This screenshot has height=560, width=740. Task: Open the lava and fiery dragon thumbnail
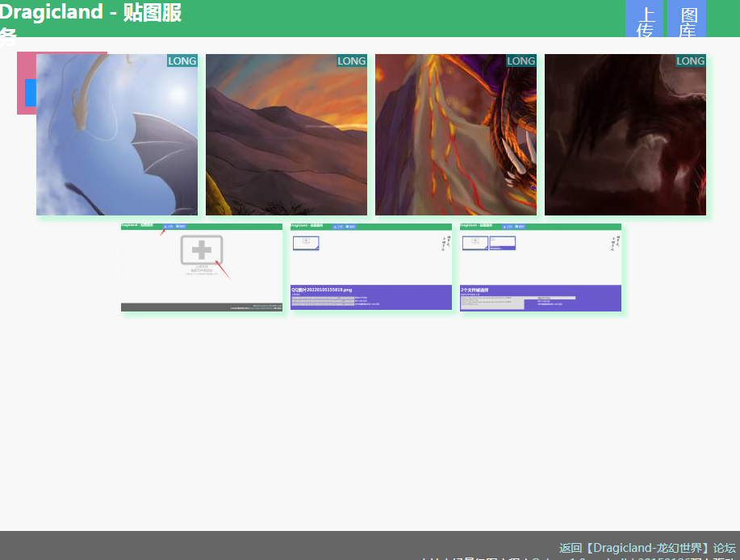coord(456,135)
